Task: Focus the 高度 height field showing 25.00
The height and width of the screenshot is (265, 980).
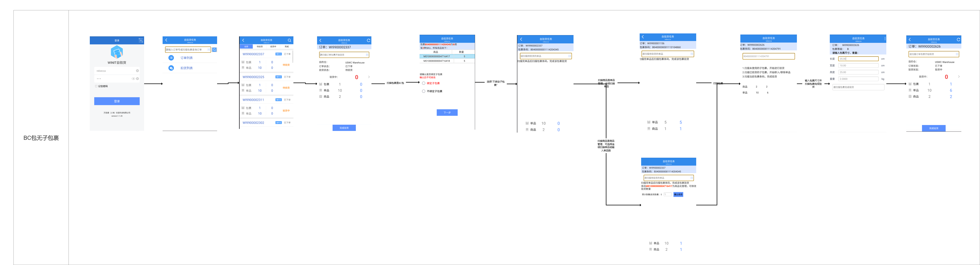Action: [858, 72]
